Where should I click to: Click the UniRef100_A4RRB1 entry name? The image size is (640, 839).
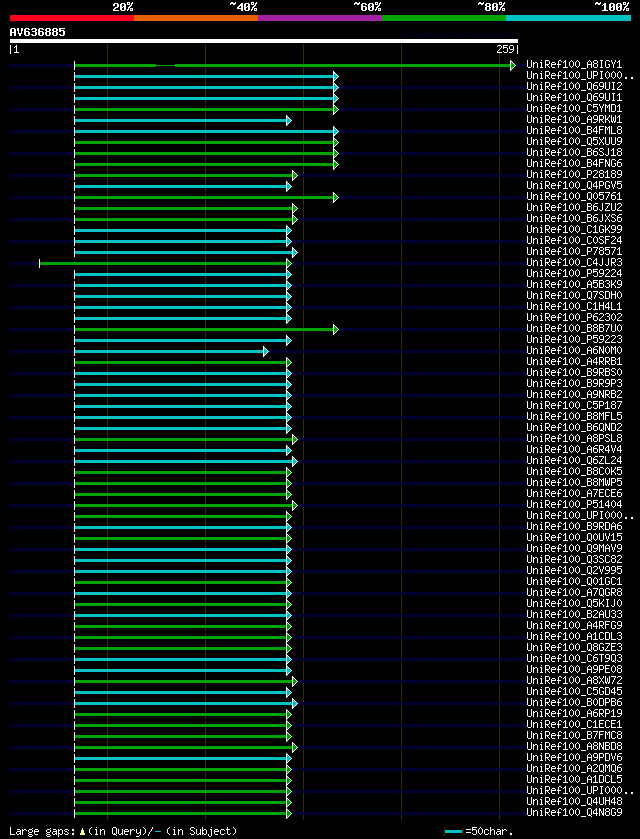click(x=574, y=362)
